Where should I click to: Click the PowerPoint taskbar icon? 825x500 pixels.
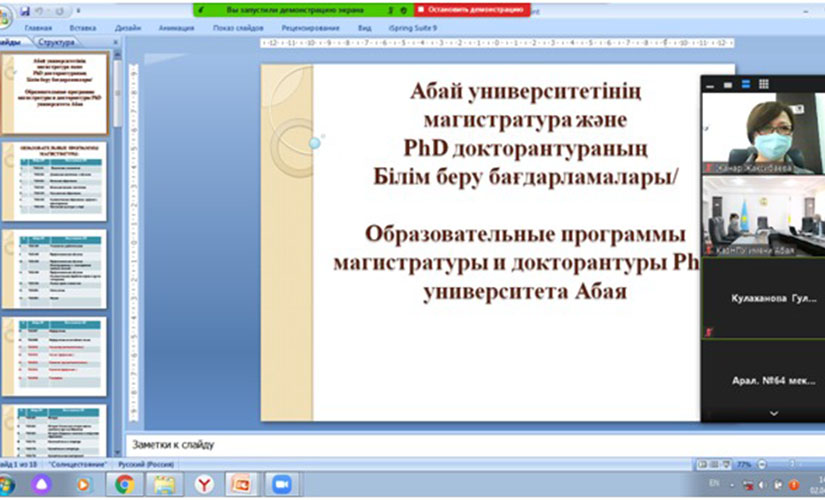coord(242,484)
